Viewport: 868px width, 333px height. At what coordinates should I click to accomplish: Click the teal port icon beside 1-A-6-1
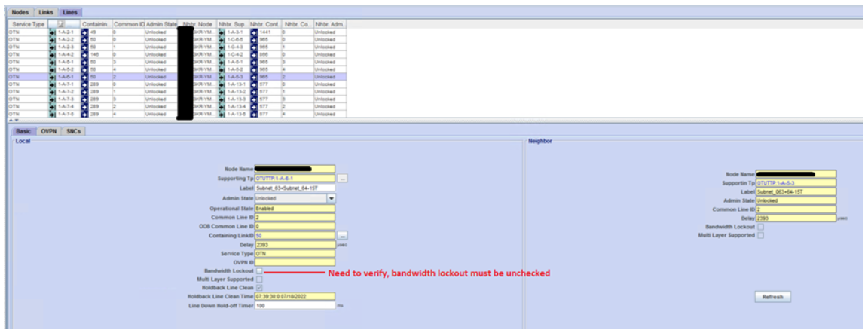[53, 76]
